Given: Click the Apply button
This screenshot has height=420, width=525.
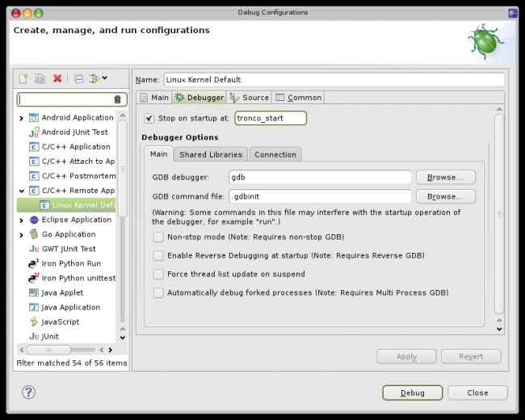Looking at the screenshot, I should (406, 356).
